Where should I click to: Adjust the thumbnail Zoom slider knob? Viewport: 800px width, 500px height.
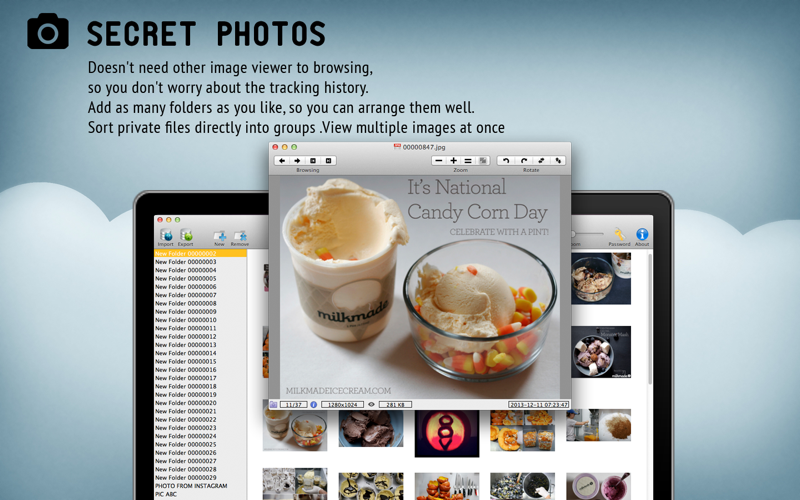pyautogui.click(x=573, y=234)
